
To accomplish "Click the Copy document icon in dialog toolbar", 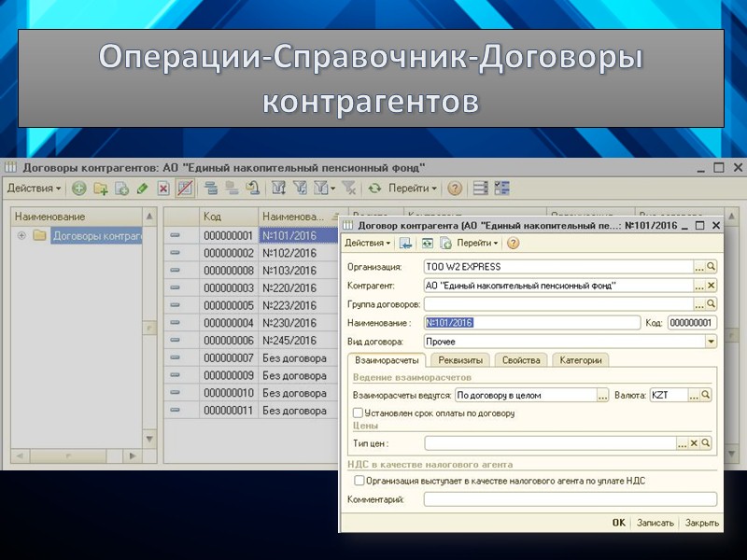I will tap(446, 244).
